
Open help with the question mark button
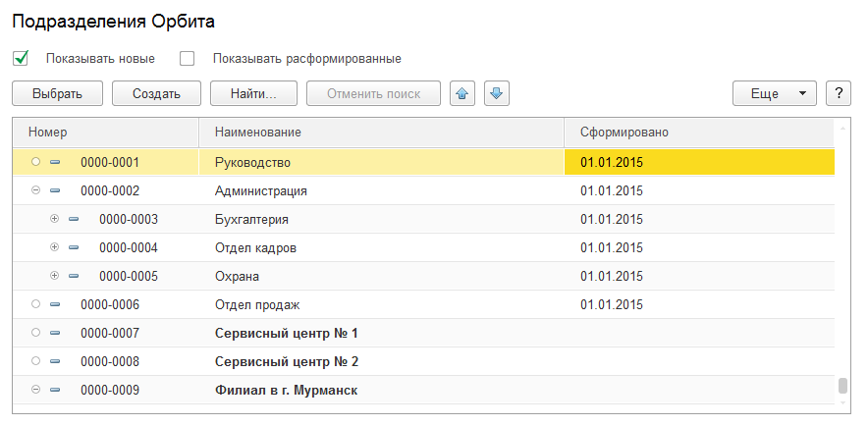(838, 93)
